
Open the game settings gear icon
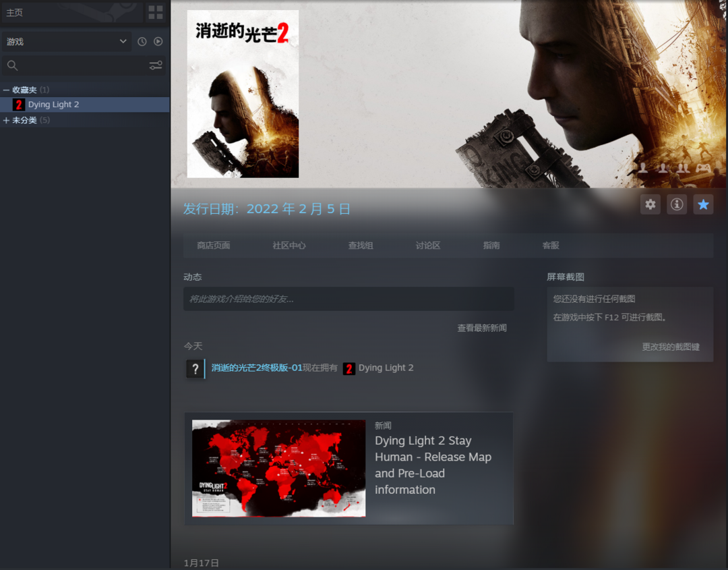point(650,204)
